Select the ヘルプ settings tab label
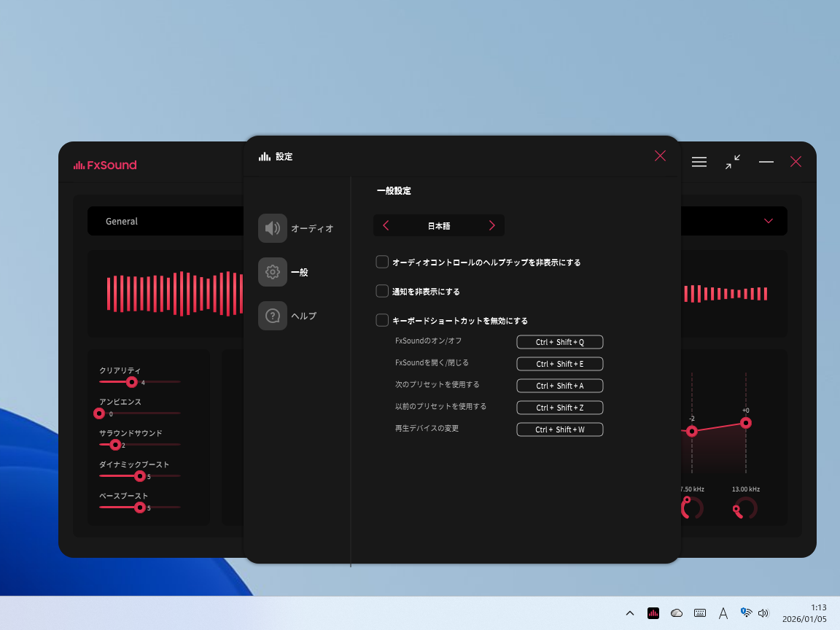The image size is (840, 630). coord(304,316)
